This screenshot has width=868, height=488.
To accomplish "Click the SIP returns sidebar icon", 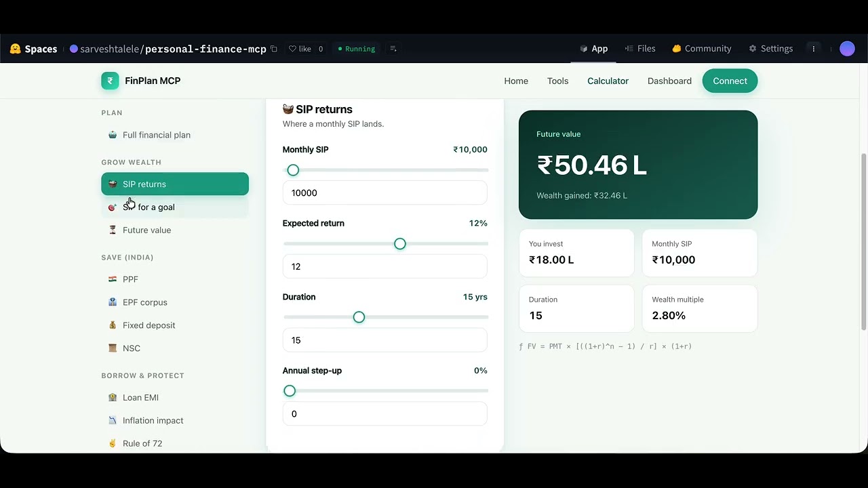I will point(113,184).
